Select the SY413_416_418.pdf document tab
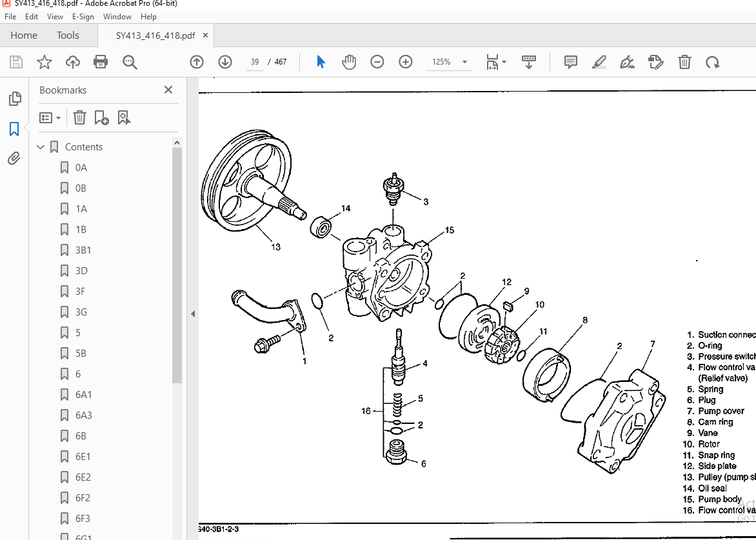 click(x=155, y=35)
